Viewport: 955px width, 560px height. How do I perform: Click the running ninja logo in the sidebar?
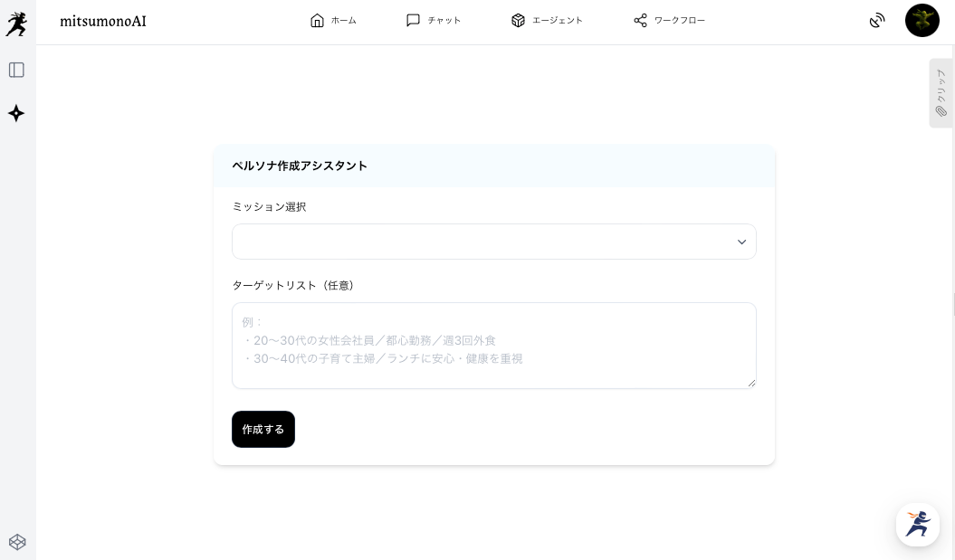(x=16, y=24)
